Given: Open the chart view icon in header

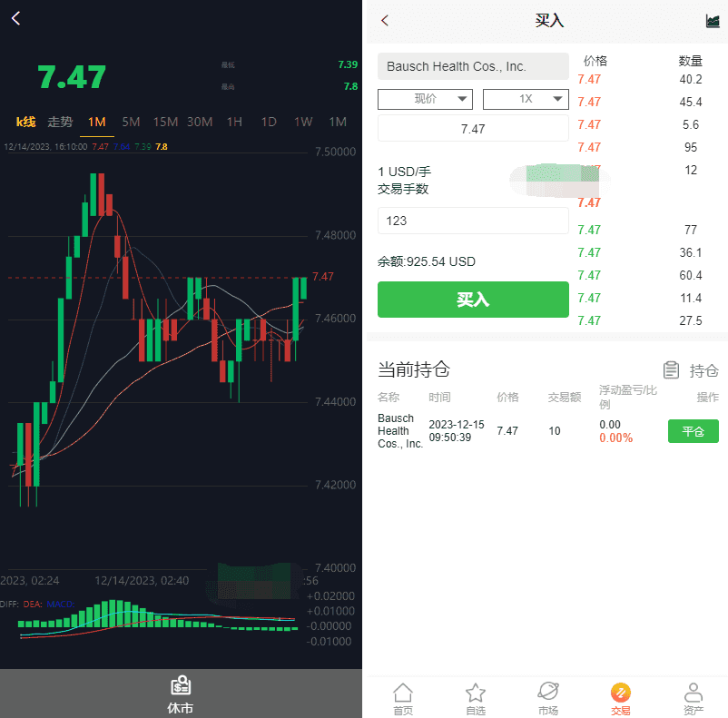Looking at the screenshot, I should [712, 21].
